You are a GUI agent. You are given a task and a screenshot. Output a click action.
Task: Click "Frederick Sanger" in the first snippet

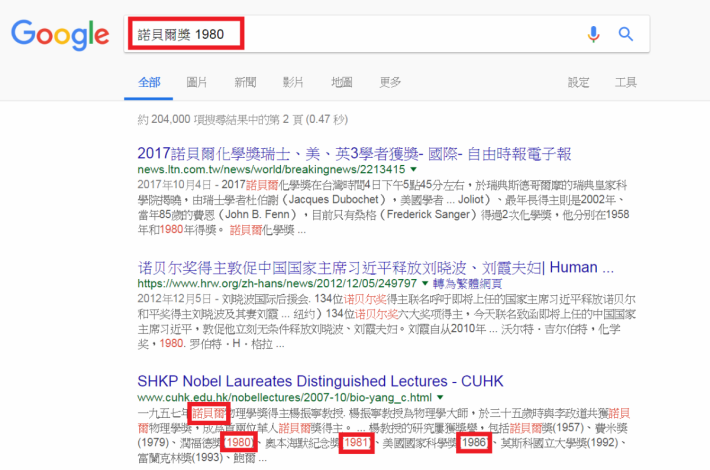click(428, 214)
